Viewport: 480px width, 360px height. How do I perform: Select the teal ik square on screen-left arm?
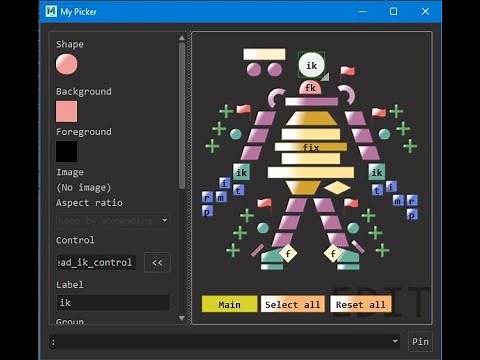(x=241, y=172)
